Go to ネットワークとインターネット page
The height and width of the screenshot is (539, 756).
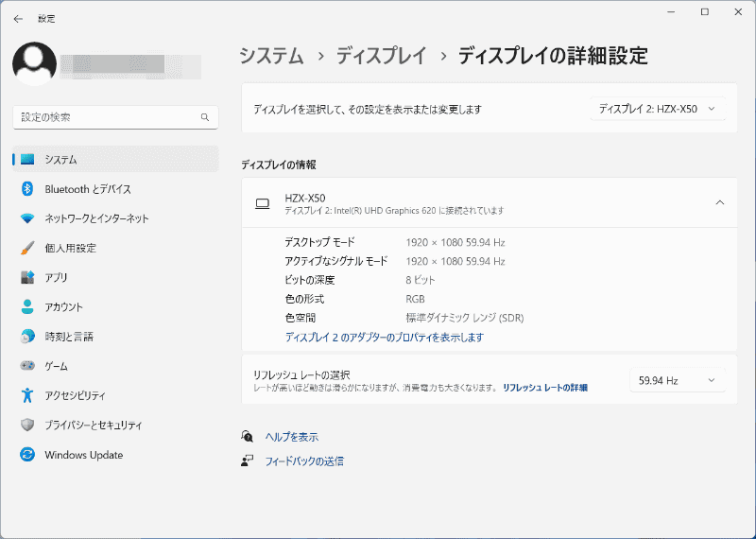[x=115, y=218]
